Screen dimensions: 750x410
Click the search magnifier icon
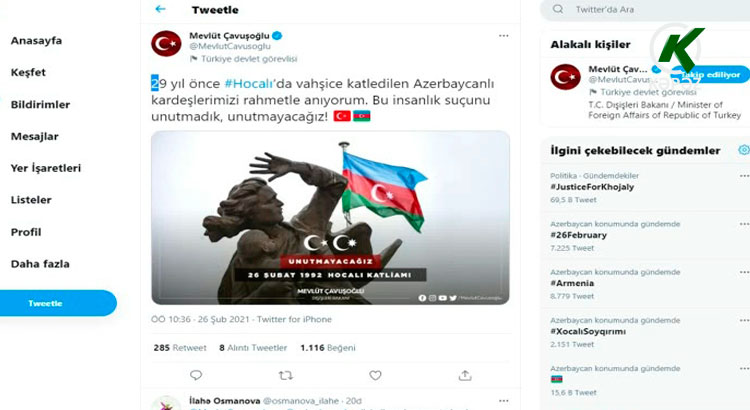point(558,9)
